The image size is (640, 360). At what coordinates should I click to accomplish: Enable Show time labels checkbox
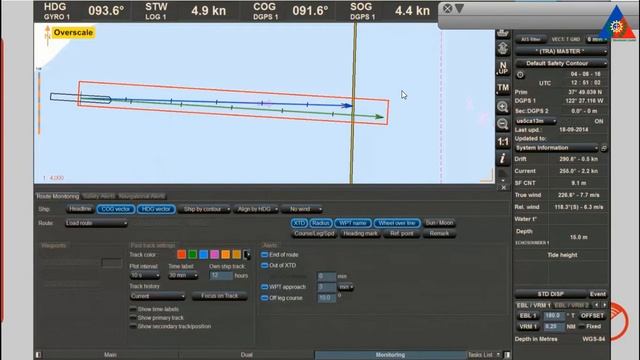click(x=133, y=309)
